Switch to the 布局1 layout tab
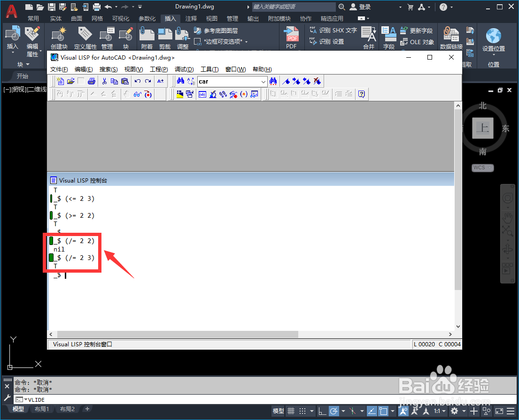 (x=42, y=409)
